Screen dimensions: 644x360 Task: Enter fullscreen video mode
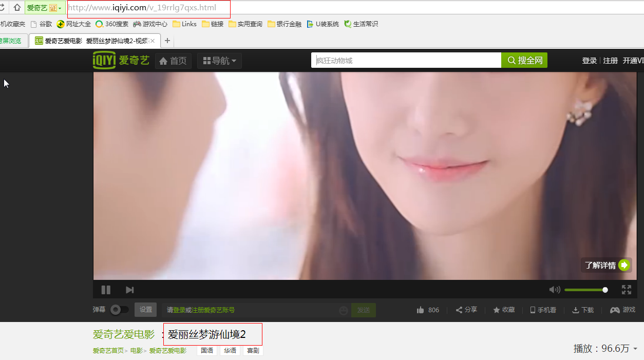point(626,290)
